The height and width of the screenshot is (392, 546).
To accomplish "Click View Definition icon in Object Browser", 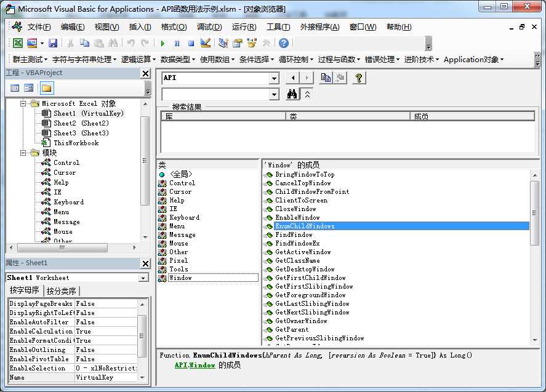I will click(340, 78).
